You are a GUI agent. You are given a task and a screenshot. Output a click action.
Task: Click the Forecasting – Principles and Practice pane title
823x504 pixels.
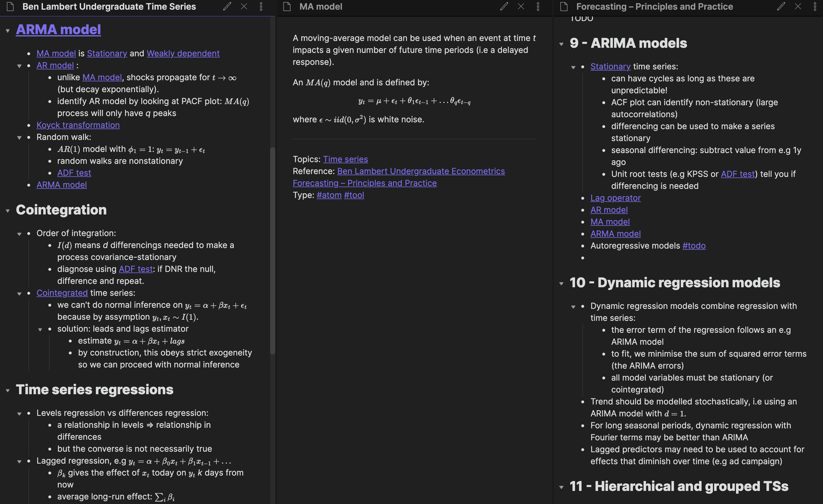click(x=655, y=6)
